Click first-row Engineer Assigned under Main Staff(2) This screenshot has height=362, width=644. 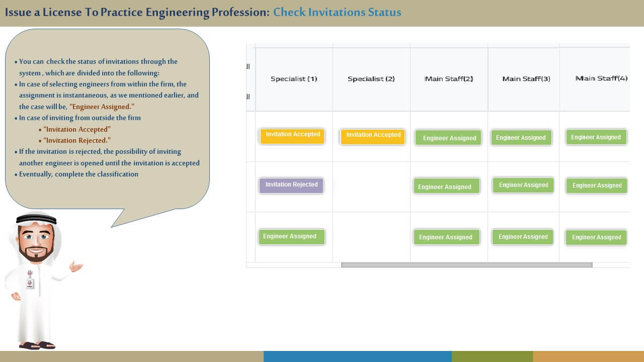click(449, 138)
